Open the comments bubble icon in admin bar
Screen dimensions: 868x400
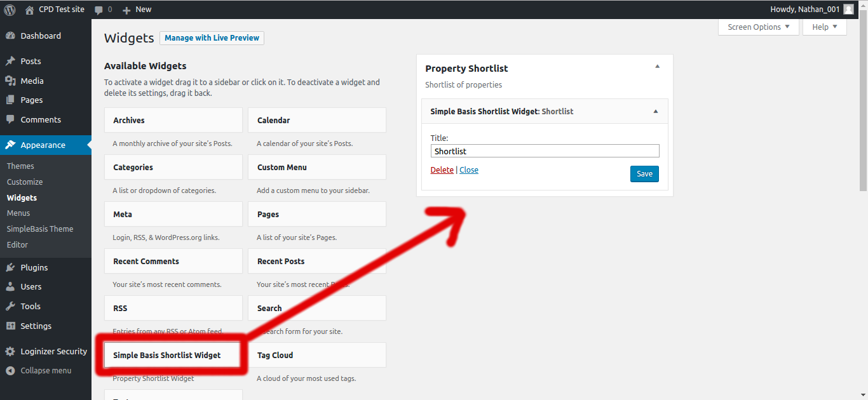[98, 10]
